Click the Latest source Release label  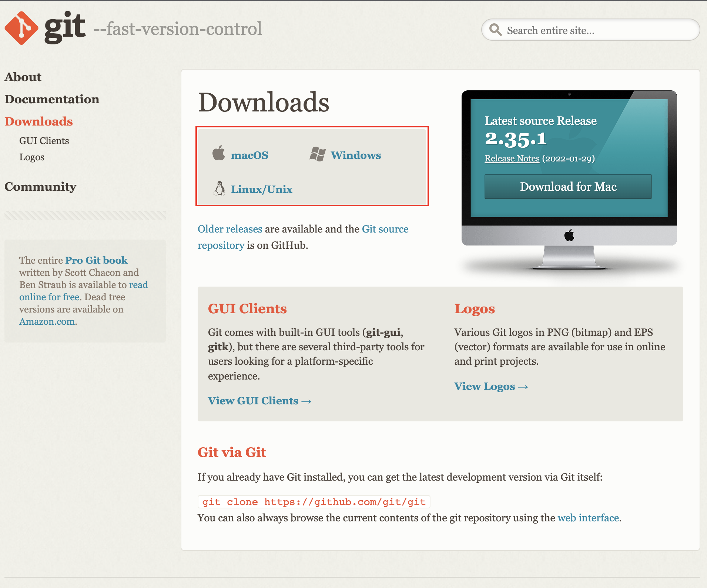click(x=541, y=121)
